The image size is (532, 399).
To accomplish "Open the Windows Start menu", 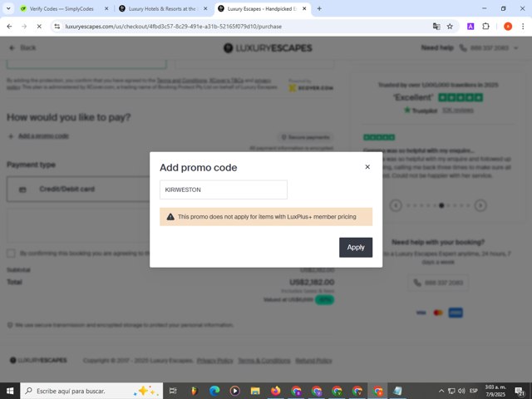I will (10, 391).
